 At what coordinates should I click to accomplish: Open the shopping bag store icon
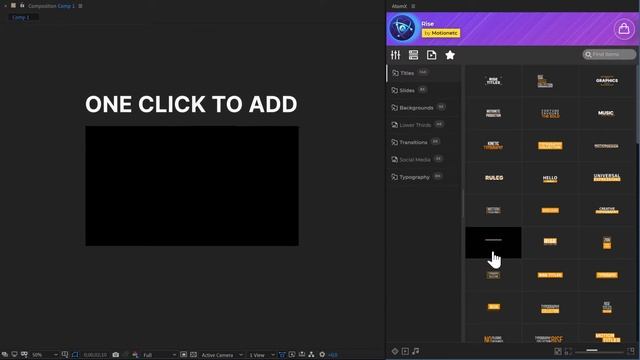[x=624, y=29]
